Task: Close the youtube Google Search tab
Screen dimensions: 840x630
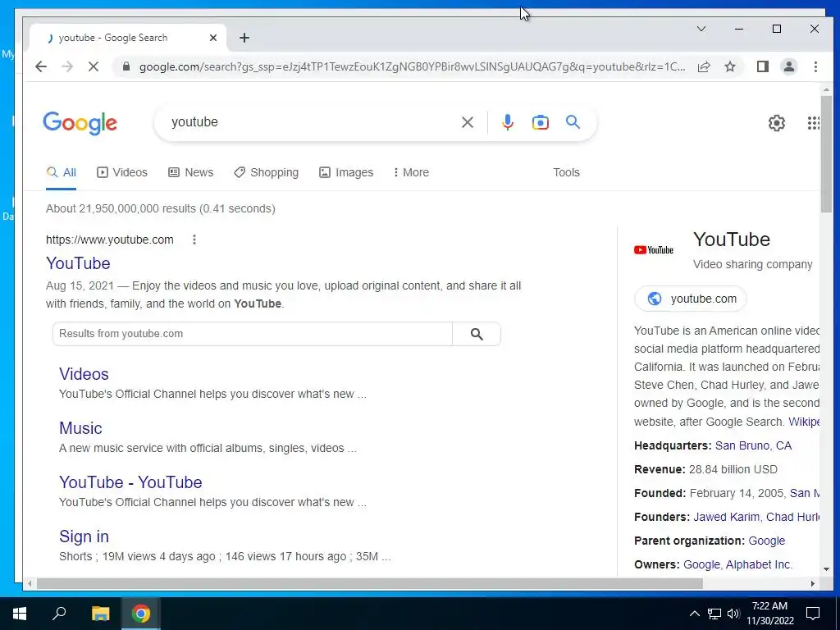Action: tap(212, 38)
